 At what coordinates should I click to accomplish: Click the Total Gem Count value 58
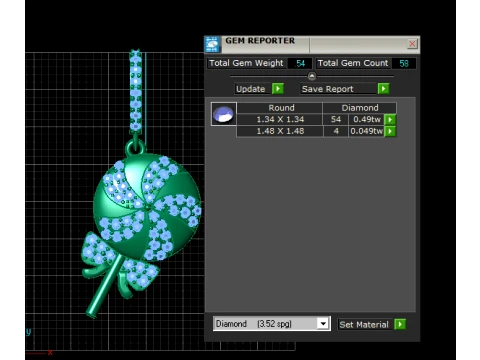pyautogui.click(x=404, y=63)
